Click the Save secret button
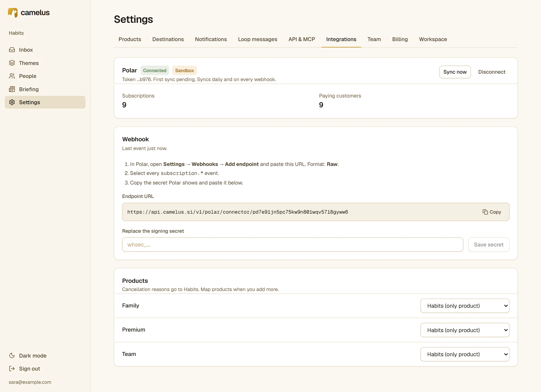This screenshot has width=541, height=392. [488, 245]
